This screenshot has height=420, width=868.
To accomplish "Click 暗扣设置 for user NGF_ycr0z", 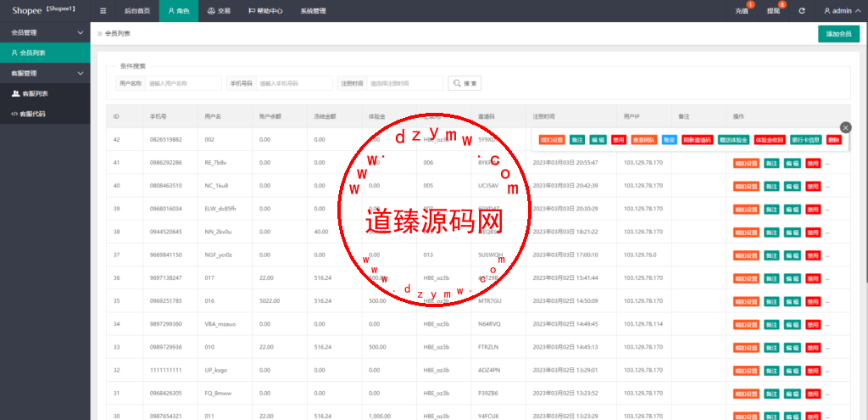I will click(746, 255).
